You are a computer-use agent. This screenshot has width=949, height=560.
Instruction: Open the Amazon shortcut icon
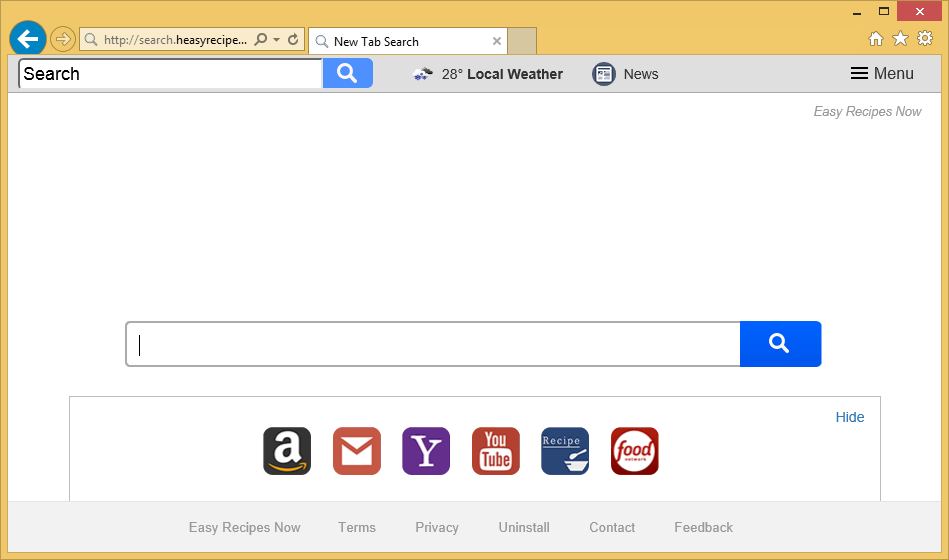287,451
